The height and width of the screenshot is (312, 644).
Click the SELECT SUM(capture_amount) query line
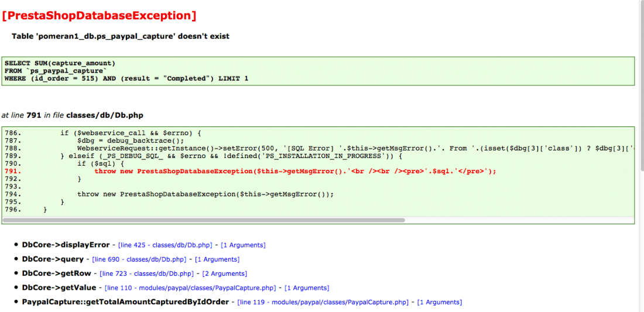60,63
